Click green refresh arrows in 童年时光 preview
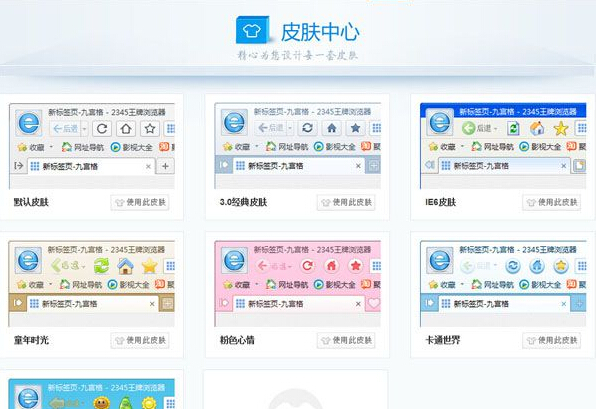This screenshot has width=596, height=409. coord(101,266)
